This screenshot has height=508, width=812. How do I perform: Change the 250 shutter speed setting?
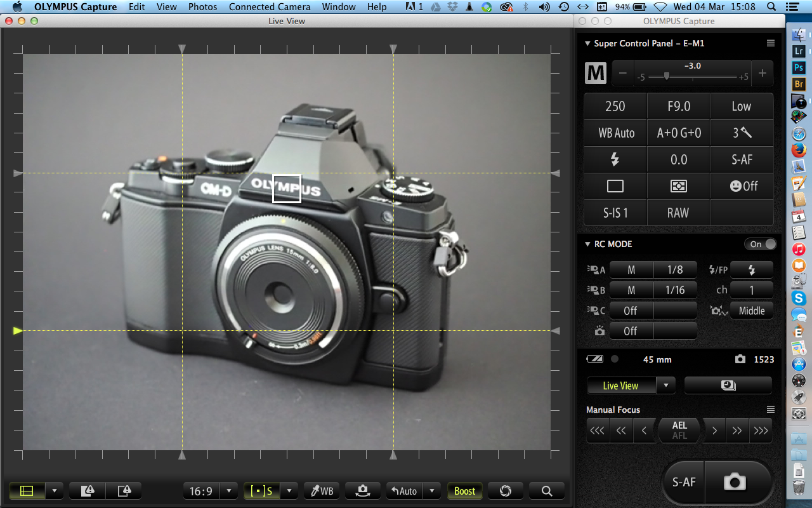coord(615,106)
